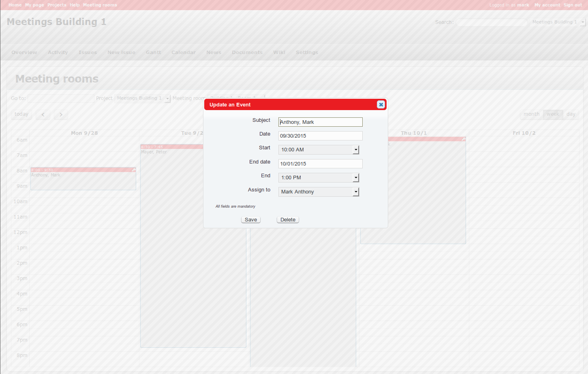Open the Project dropdown on the calendar page
The height and width of the screenshot is (374, 588).
click(142, 98)
